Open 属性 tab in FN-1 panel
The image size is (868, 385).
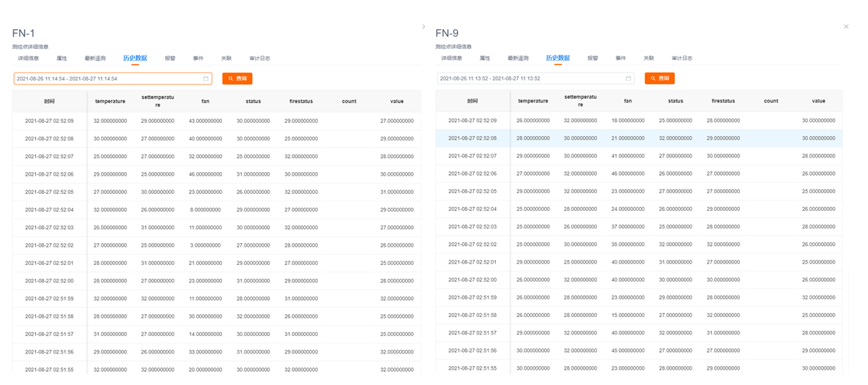click(x=62, y=58)
